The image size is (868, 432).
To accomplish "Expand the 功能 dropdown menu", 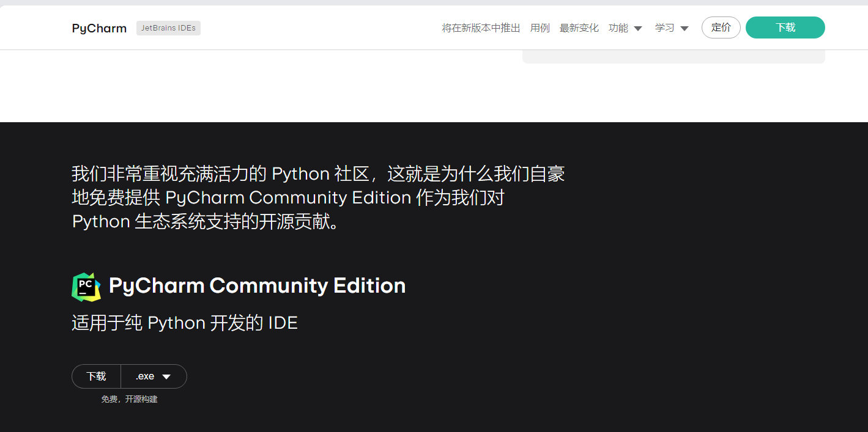I will [x=625, y=28].
